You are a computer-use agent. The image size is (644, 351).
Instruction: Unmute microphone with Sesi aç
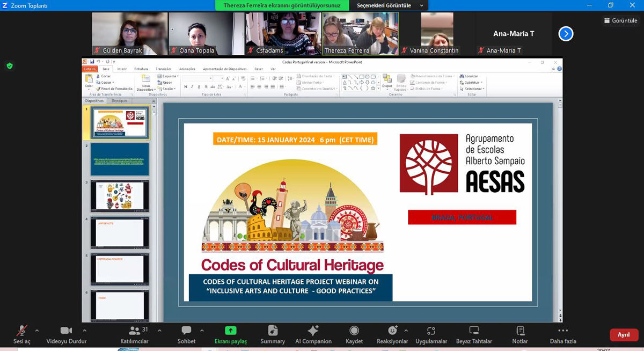pyautogui.click(x=22, y=334)
